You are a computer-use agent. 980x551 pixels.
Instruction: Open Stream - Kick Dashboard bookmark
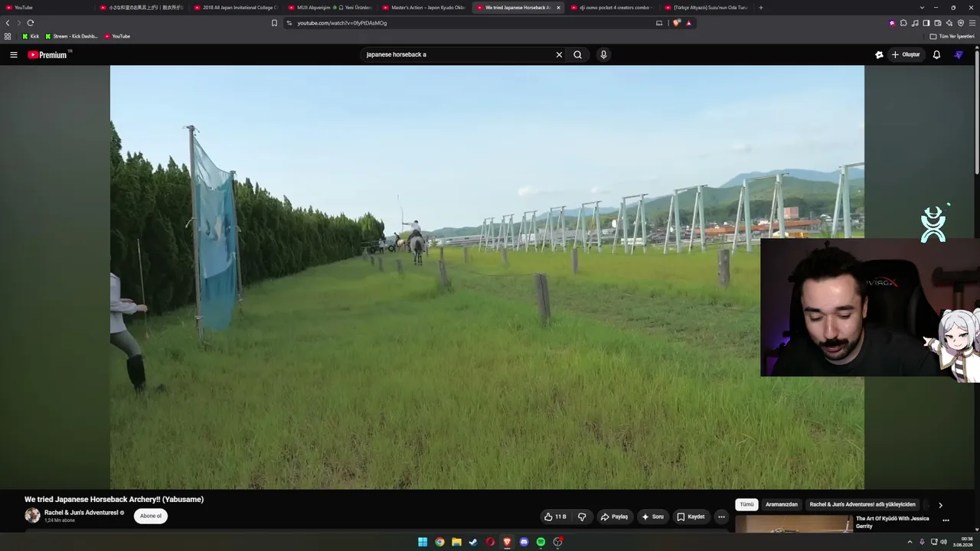[72, 36]
